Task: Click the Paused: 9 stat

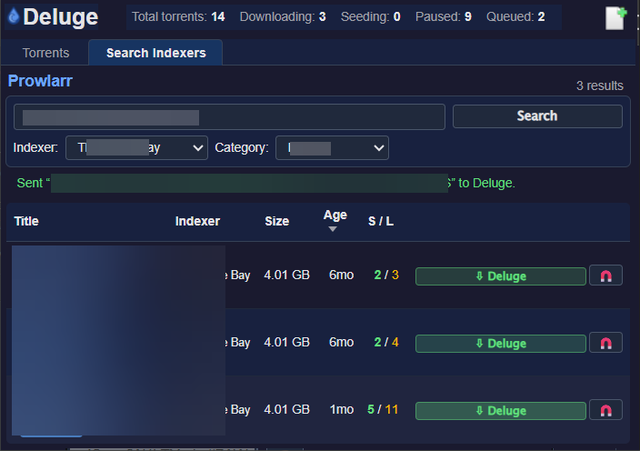Action: click(x=443, y=17)
